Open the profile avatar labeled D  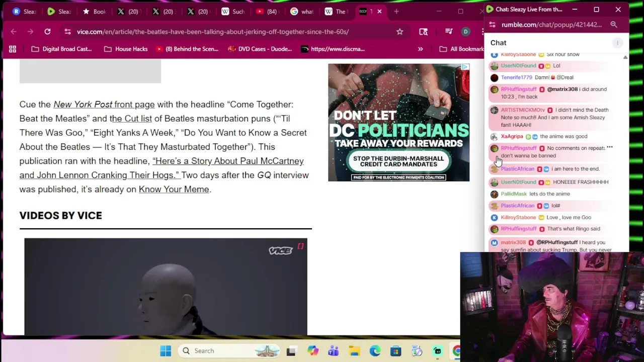(465, 32)
